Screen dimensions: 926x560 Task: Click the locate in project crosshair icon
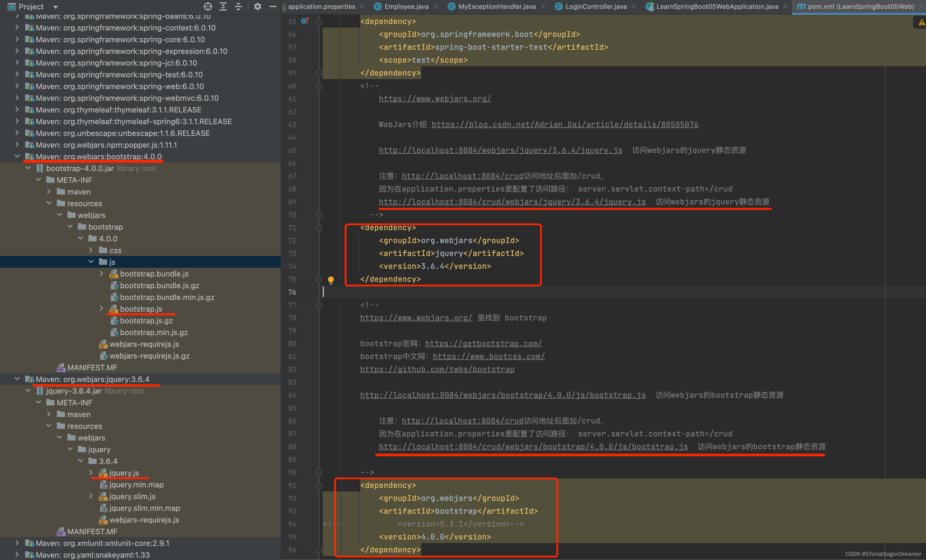coord(208,6)
